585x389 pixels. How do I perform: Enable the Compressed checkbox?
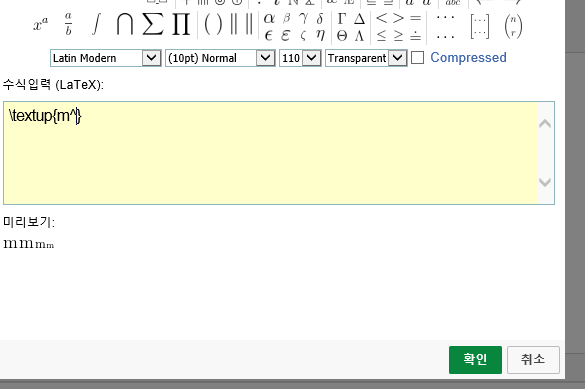pos(417,58)
